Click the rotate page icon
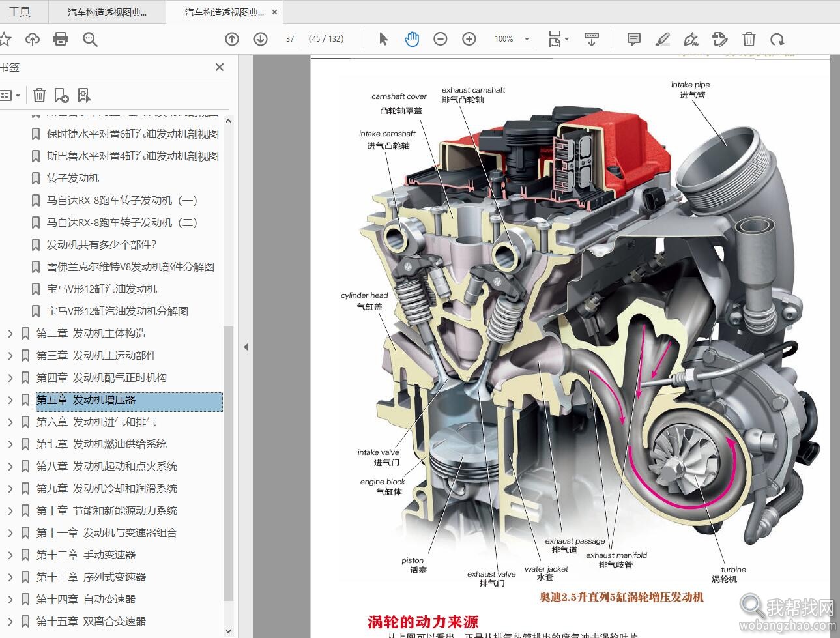This screenshot has width=840, height=638. [x=777, y=39]
